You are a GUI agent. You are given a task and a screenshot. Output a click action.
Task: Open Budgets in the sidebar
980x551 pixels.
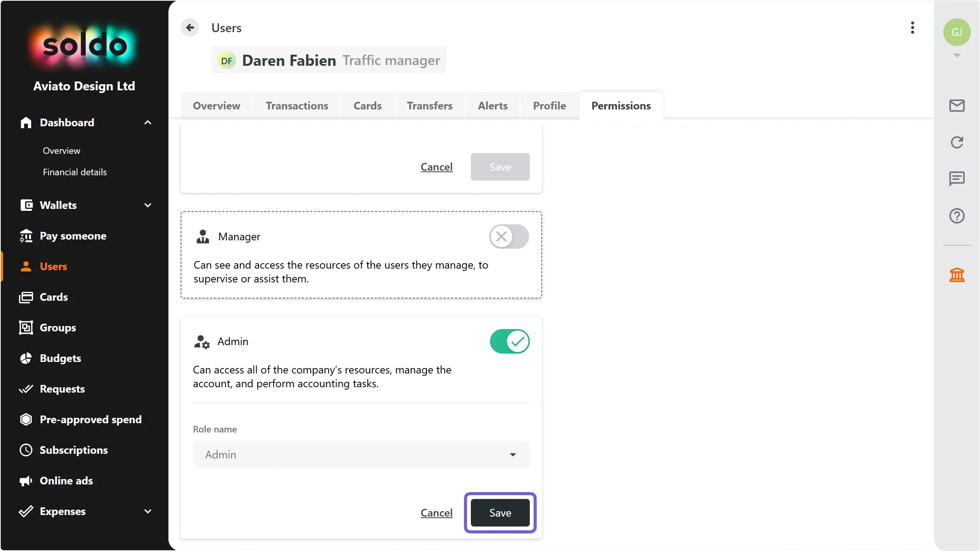tap(60, 358)
